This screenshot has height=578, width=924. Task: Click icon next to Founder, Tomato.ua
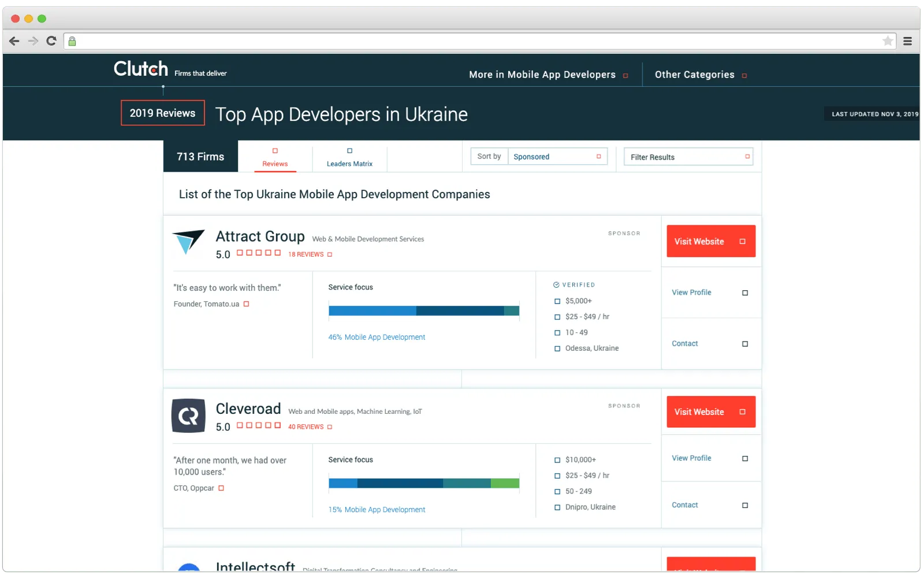(246, 304)
